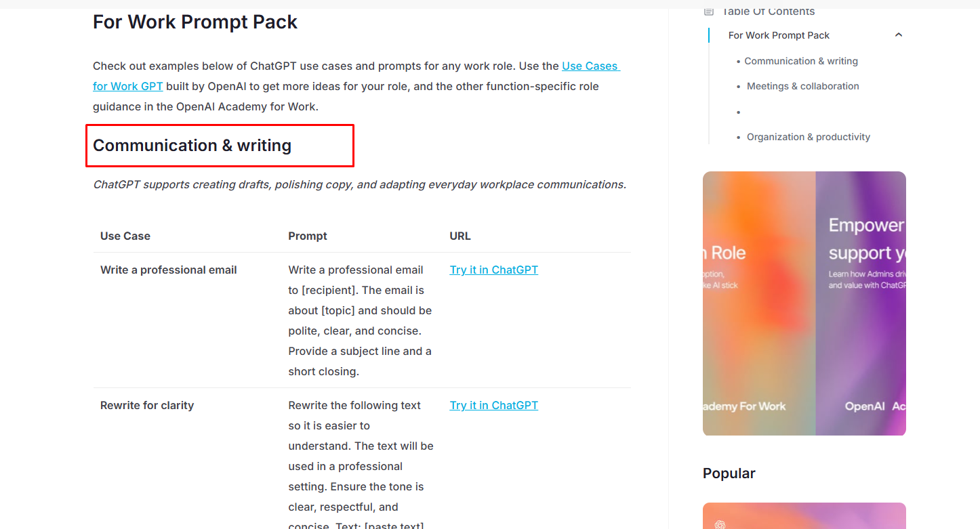
Task: Click the Prompt column header
Action: click(308, 236)
